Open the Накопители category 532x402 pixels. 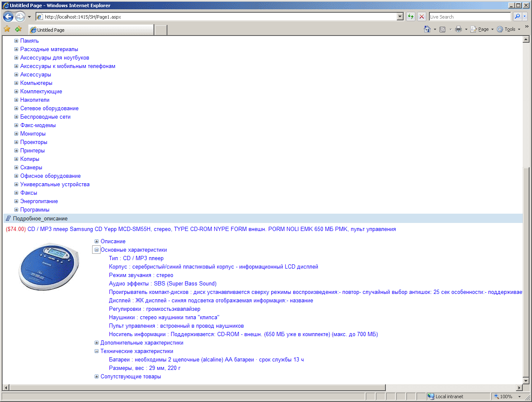pyautogui.click(x=35, y=100)
